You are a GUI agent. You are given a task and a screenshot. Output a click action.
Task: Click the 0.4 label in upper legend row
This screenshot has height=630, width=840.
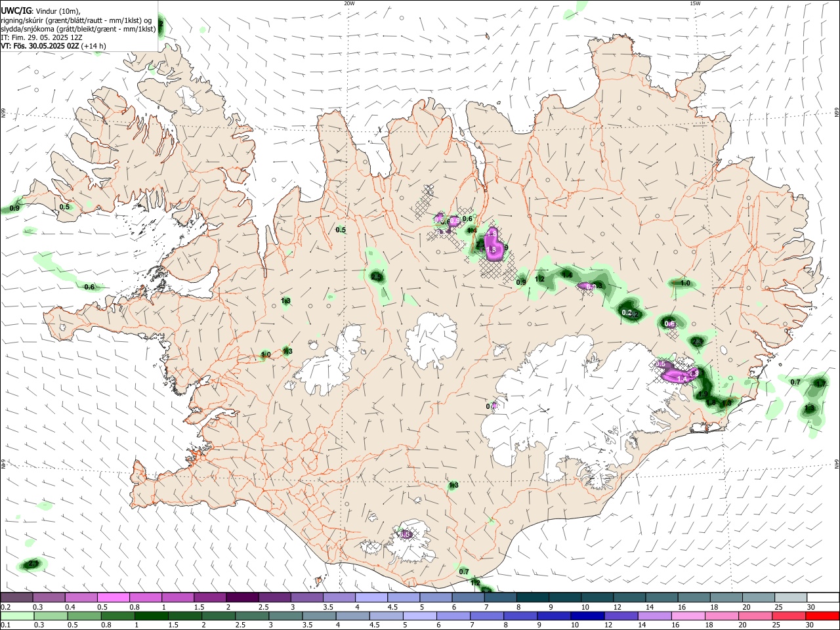tap(70, 608)
